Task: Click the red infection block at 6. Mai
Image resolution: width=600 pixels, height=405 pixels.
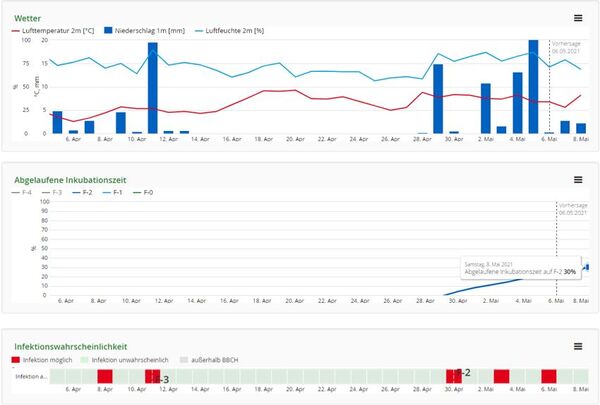Action: pyautogui.click(x=549, y=376)
